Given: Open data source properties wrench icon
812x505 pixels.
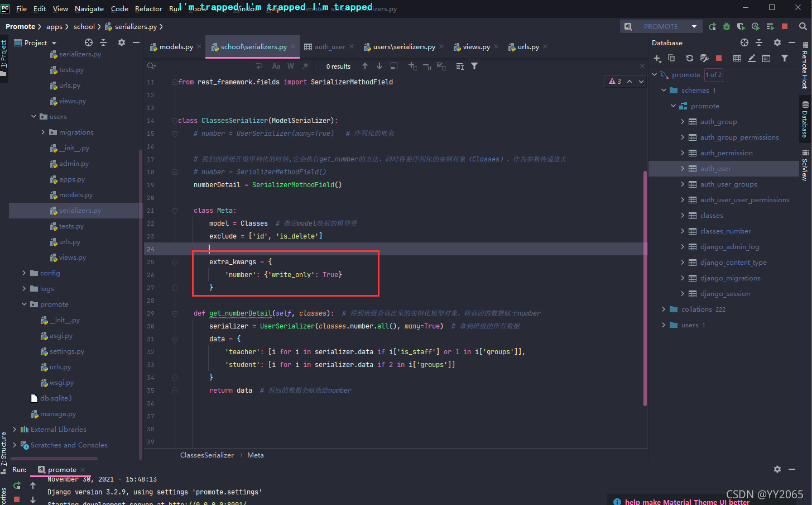Looking at the screenshot, I should (x=704, y=58).
